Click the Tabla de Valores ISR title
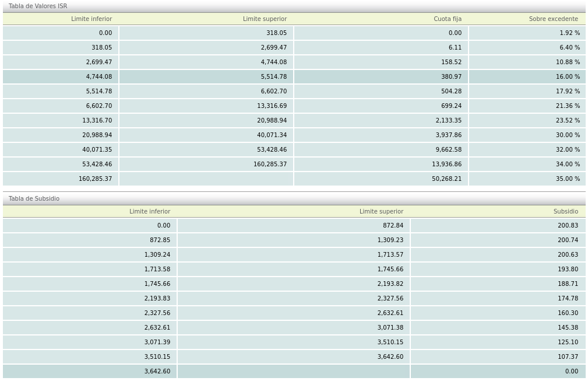Viewport: 588px width, 381px height. click(38, 6)
